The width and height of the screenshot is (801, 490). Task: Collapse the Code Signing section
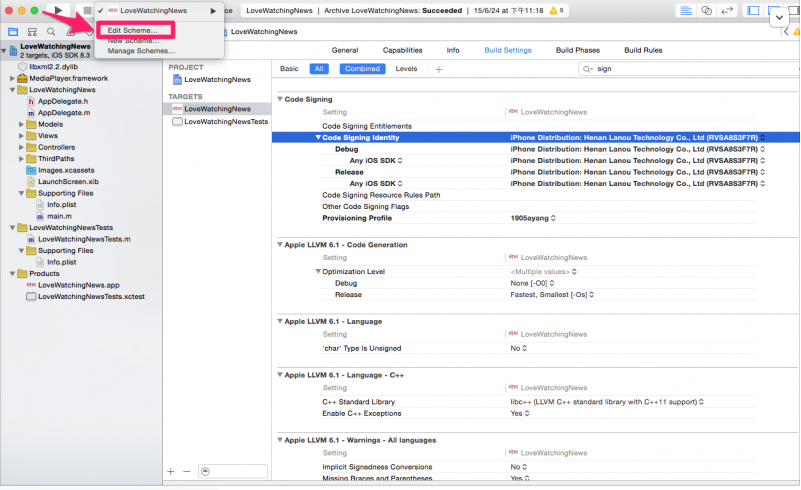[x=280, y=99]
